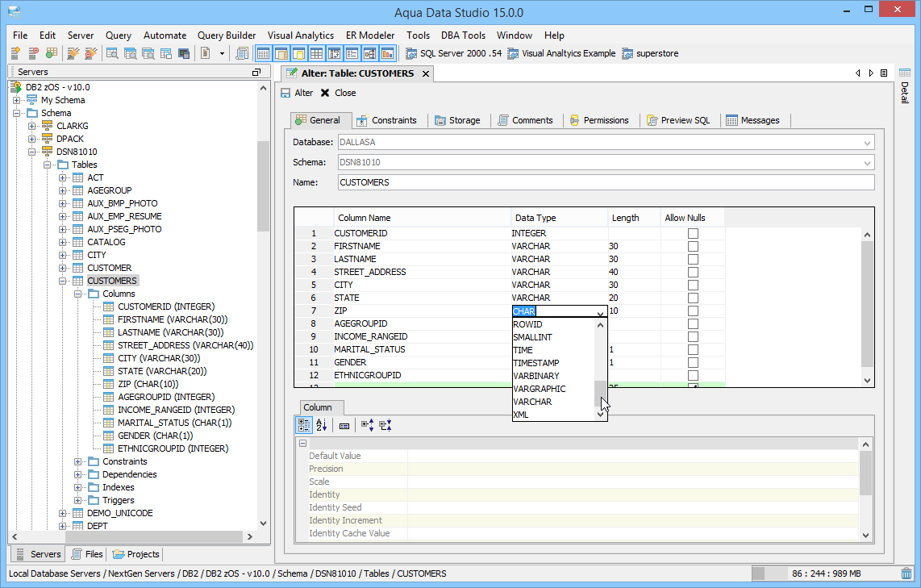Open the Query menu
Image resolution: width=921 pixels, height=588 pixels.
point(118,35)
